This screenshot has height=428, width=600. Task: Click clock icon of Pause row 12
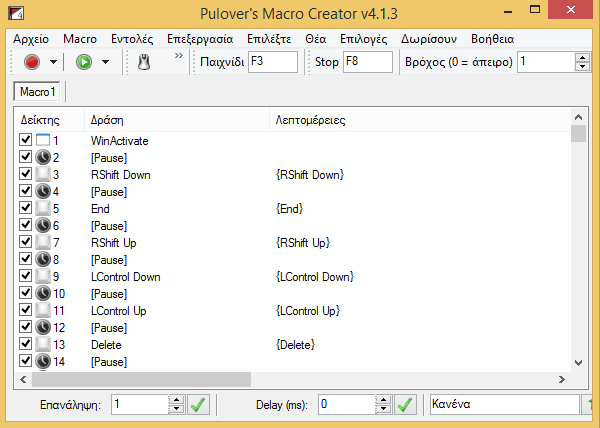[43, 327]
